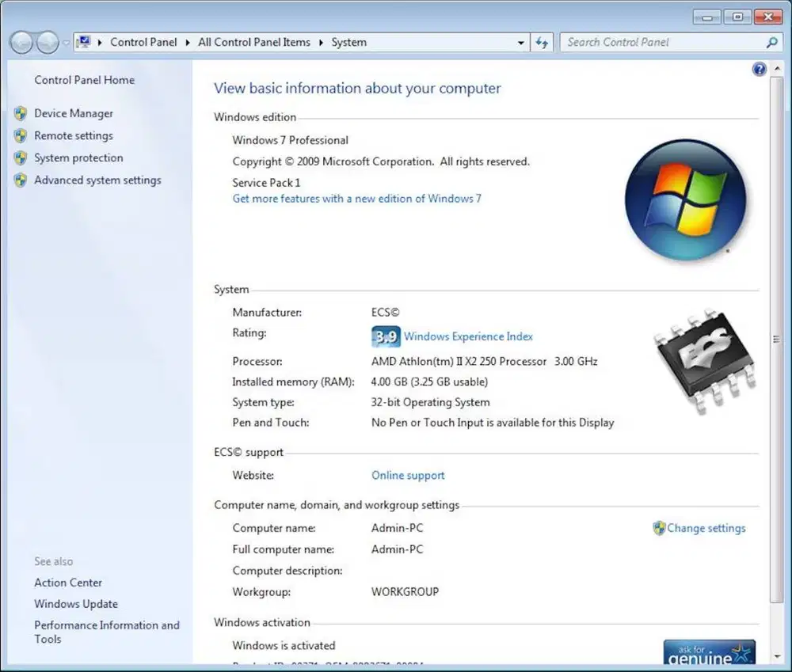
Task: Open the address bar dropdown arrow
Action: click(520, 42)
